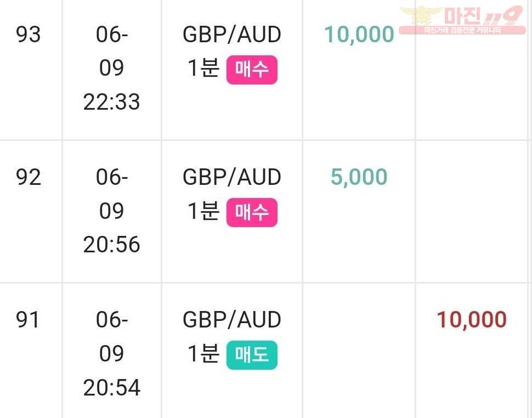This screenshot has height=418, width=532.
Task: Select row number 91
Action: [x=27, y=320]
